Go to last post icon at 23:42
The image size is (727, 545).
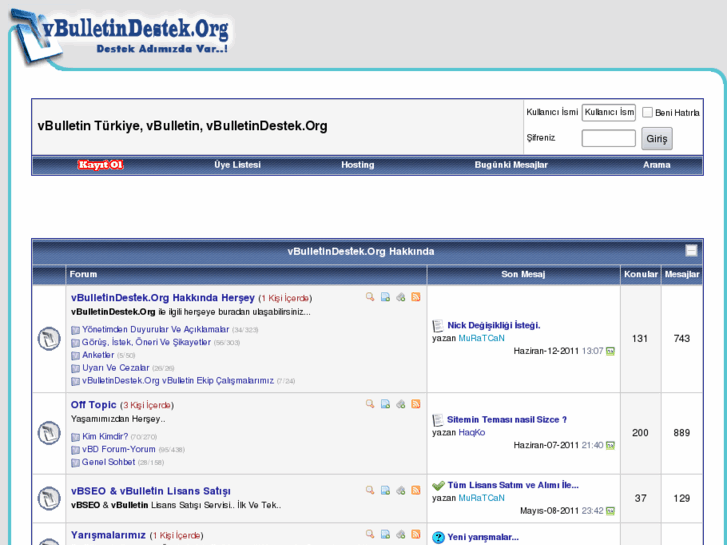coord(610,511)
